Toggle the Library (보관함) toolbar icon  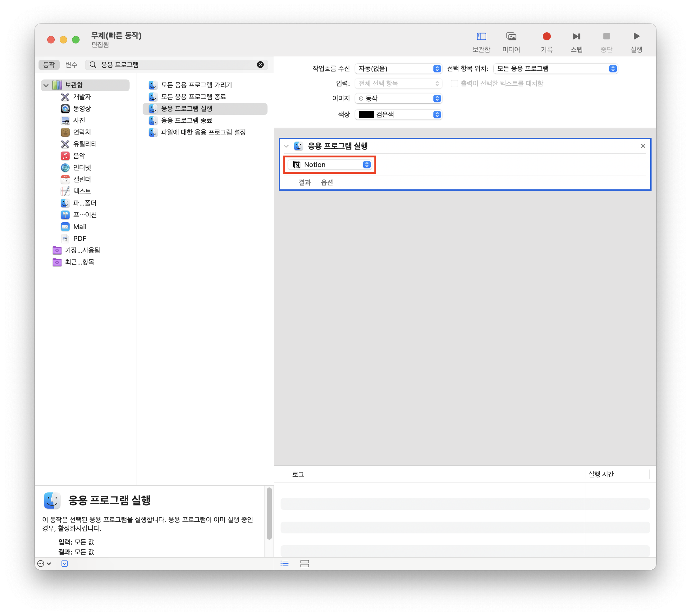pyautogui.click(x=481, y=37)
